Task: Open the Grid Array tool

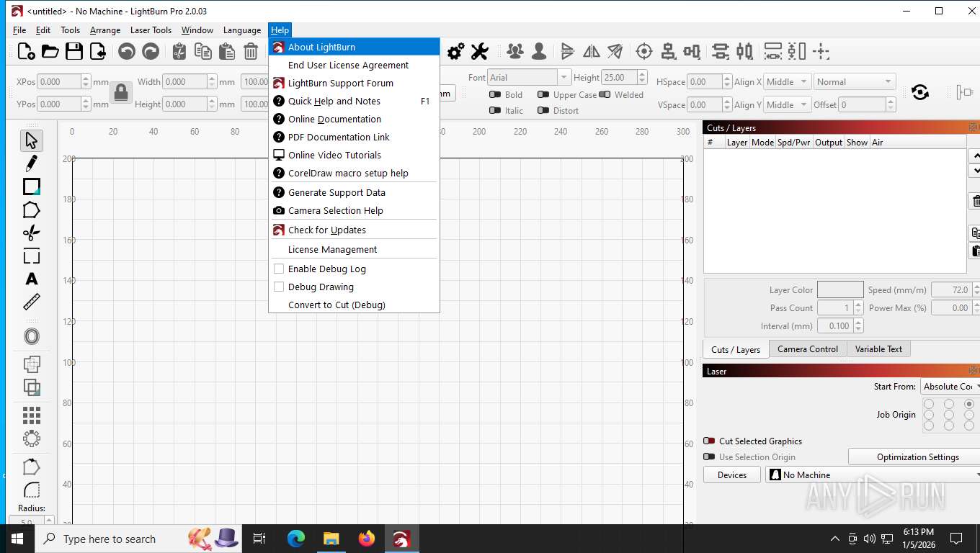Action: 31,415
